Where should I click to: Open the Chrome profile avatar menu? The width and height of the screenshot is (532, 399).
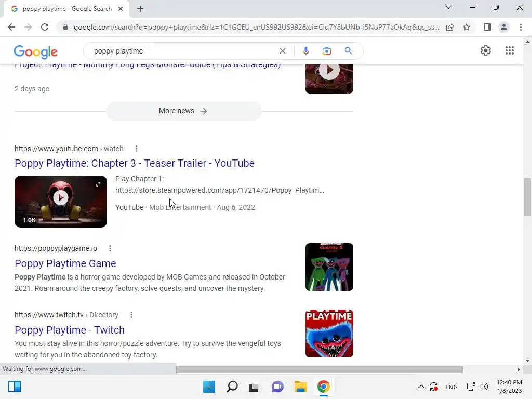[504, 27]
